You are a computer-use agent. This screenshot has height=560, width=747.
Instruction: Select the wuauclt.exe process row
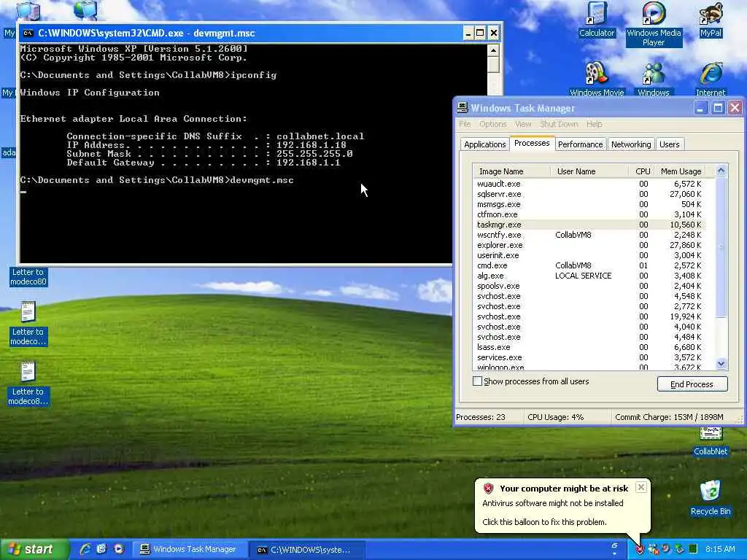589,184
